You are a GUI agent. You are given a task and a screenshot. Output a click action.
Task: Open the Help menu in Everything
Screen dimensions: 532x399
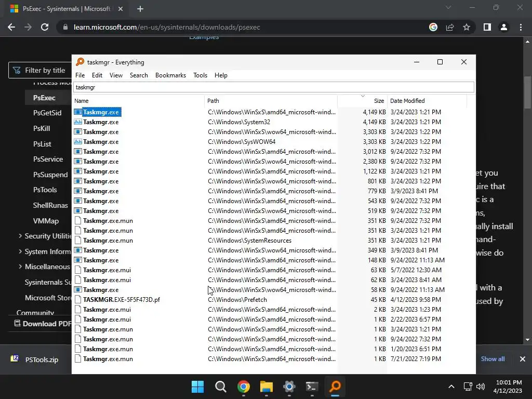point(221,75)
